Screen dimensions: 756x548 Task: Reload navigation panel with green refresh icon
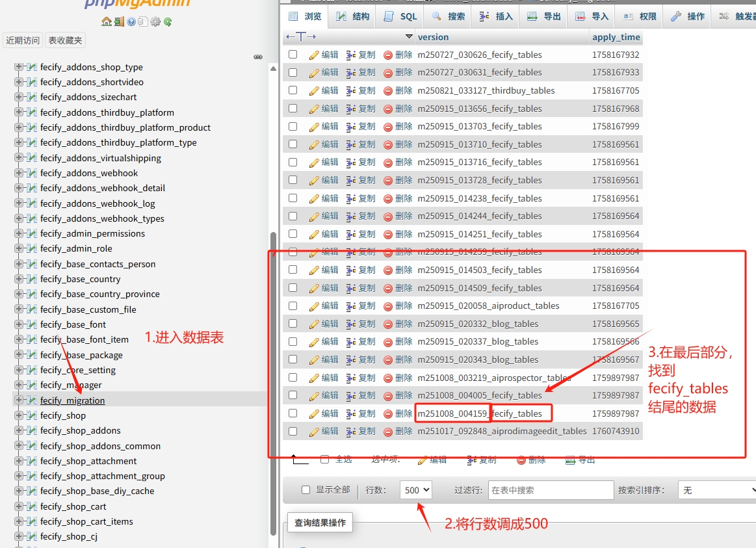point(168,21)
